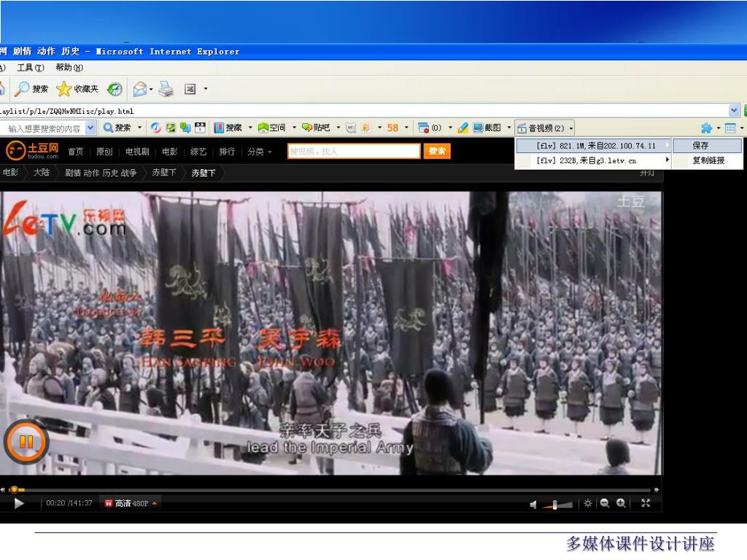Click the IE history button
This screenshot has height=560, width=747.
115,88
